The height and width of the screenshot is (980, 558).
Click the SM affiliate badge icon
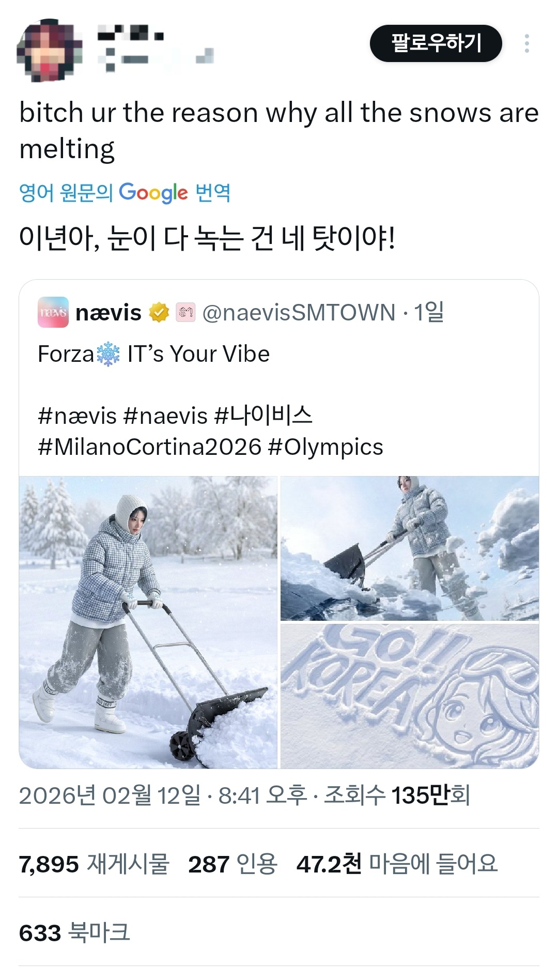point(185,312)
